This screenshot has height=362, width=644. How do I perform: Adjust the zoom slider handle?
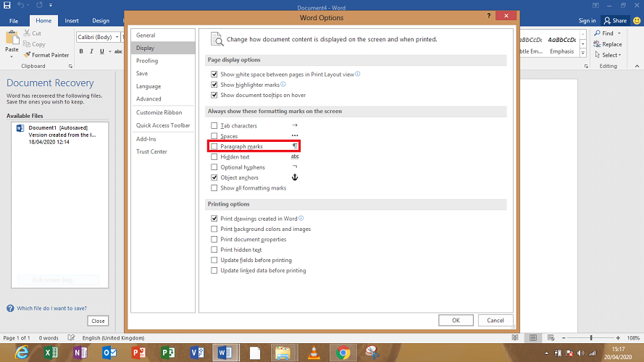click(x=591, y=338)
